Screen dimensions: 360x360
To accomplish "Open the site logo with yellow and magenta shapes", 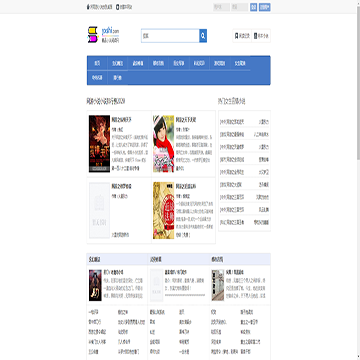I will coord(103,35).
